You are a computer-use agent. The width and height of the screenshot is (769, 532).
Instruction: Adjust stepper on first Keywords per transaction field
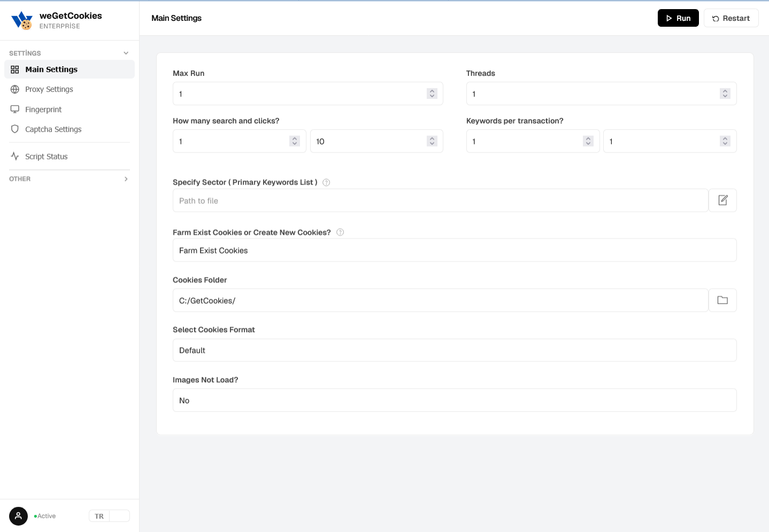tap(588, 141)
